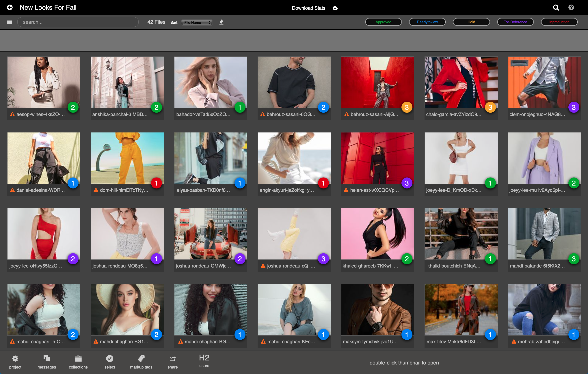Click warning icon on dom-hill file

pyautogui.click(x=96, y=190)
